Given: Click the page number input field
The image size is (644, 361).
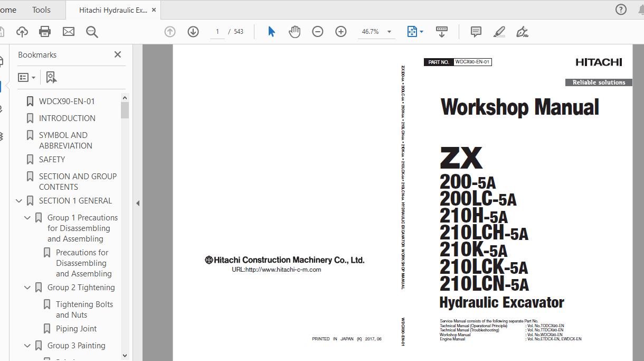Looking at the screenshot, I should (217, 32).
